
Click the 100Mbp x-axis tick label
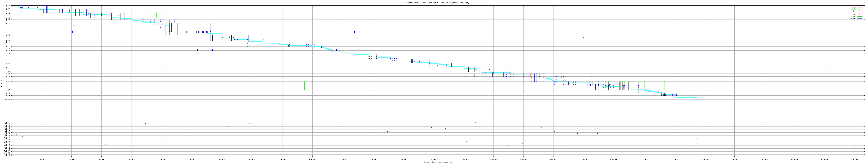tap(312, 159)
